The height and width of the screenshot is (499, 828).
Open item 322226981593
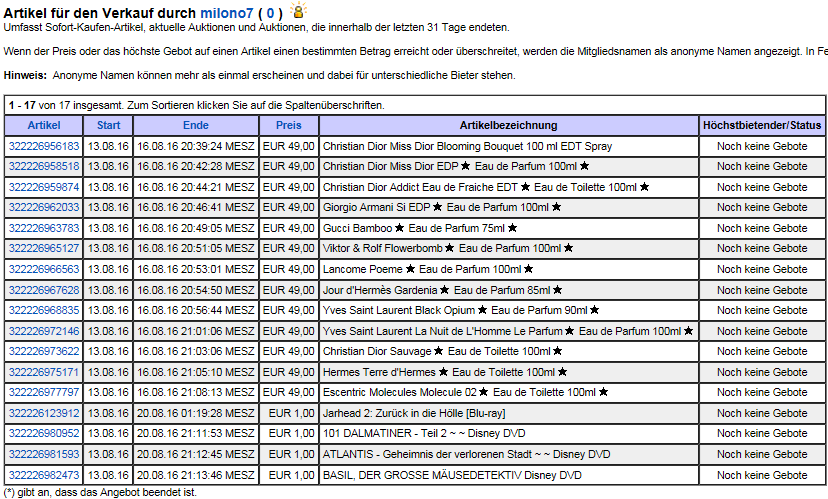(44, 455)
